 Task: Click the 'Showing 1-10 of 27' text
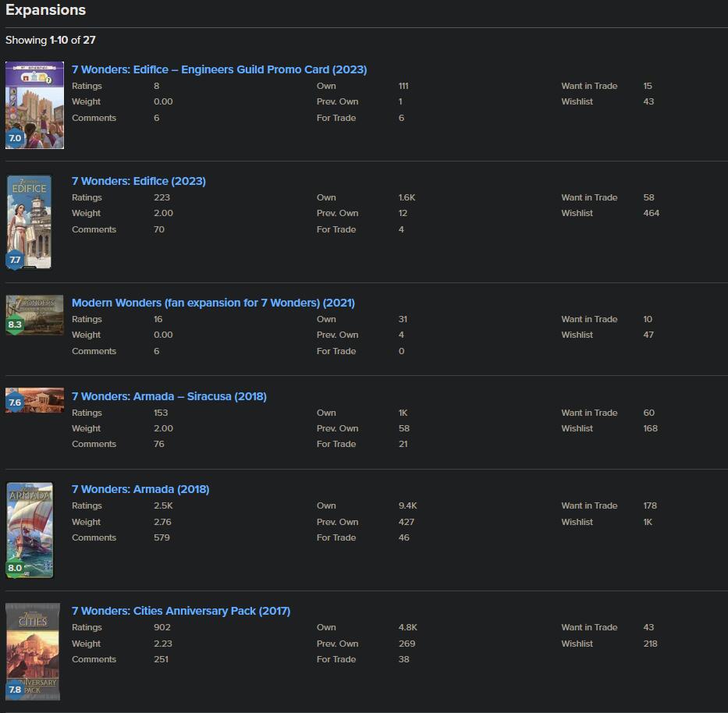click(51, 40)
